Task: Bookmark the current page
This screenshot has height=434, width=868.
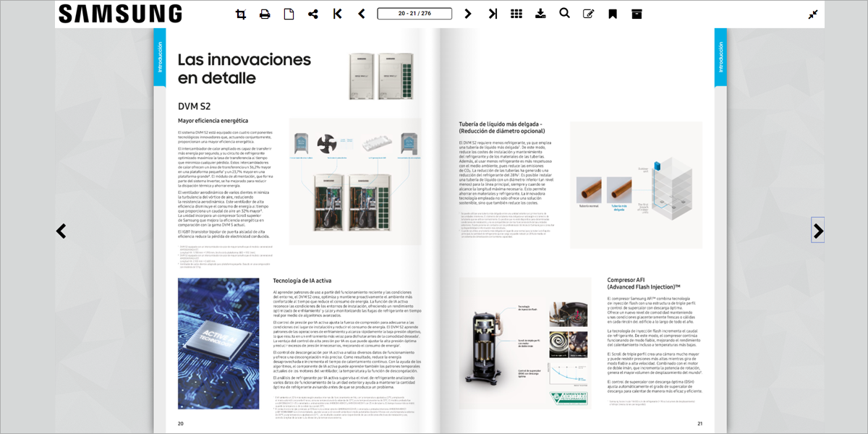Action: (613, 14)
